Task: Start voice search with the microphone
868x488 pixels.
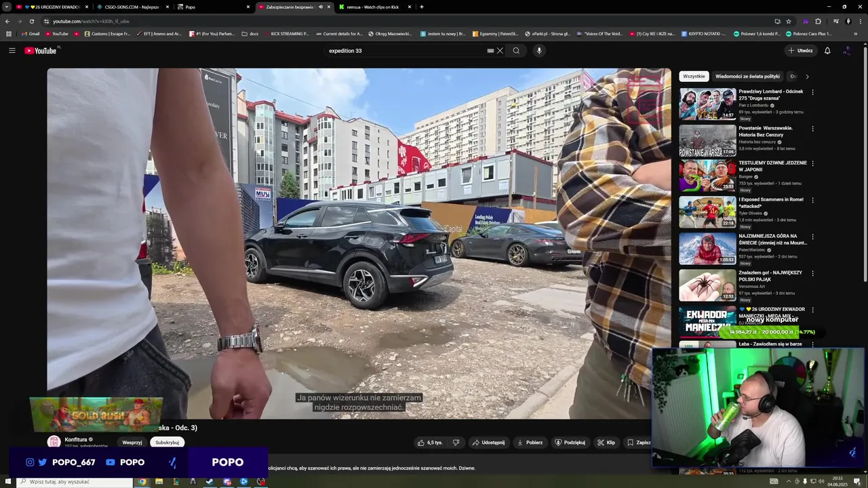Action: tap(539, 50)
